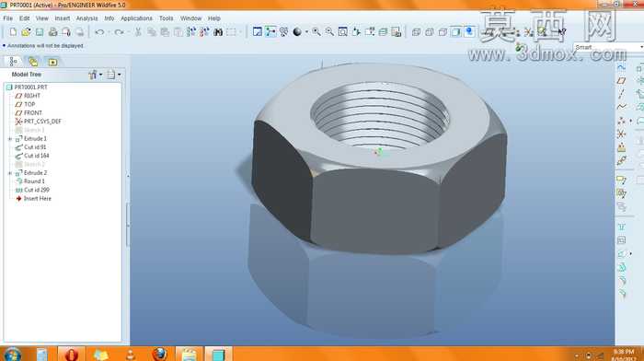
Task: Click the Insert Here marker
Action: [33, 199]
